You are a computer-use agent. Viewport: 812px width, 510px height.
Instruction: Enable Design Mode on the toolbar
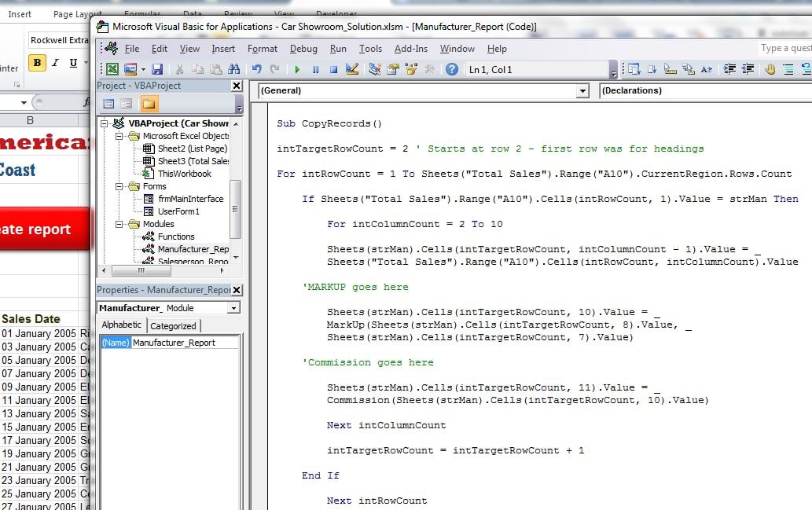352,68
